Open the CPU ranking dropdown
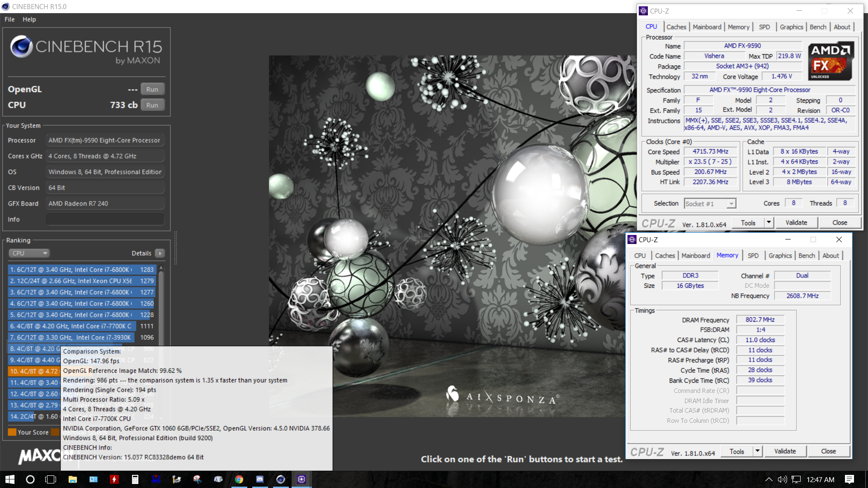Image resolution: width=868 pixels, height=488 pixels. point(29,253)
